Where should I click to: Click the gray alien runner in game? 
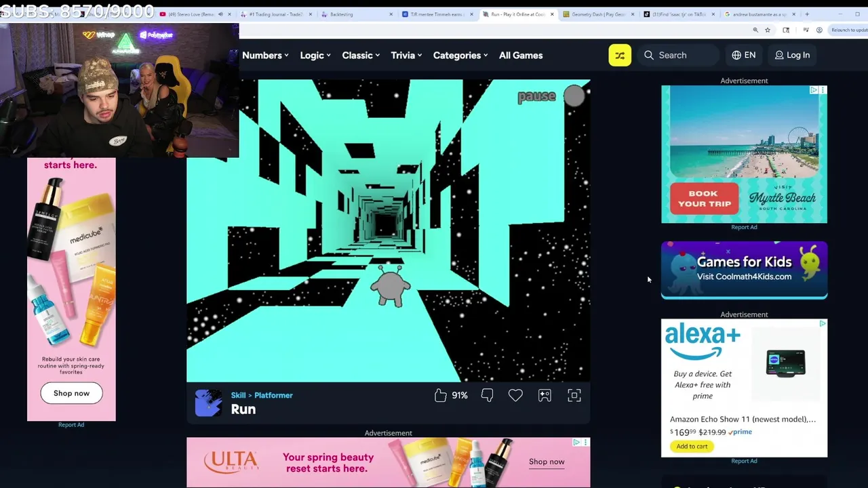tap(390, 286)
